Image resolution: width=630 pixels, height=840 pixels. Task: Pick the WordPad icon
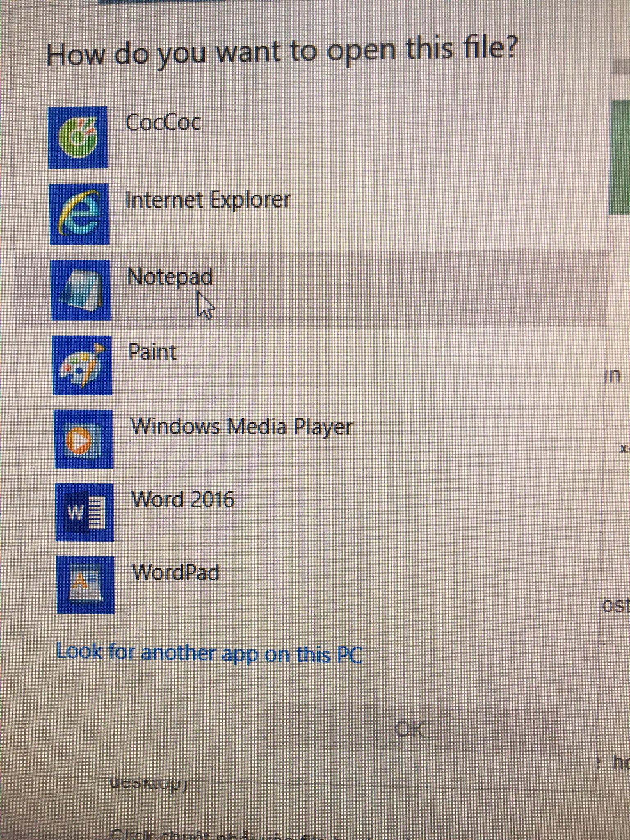[86, 585]
